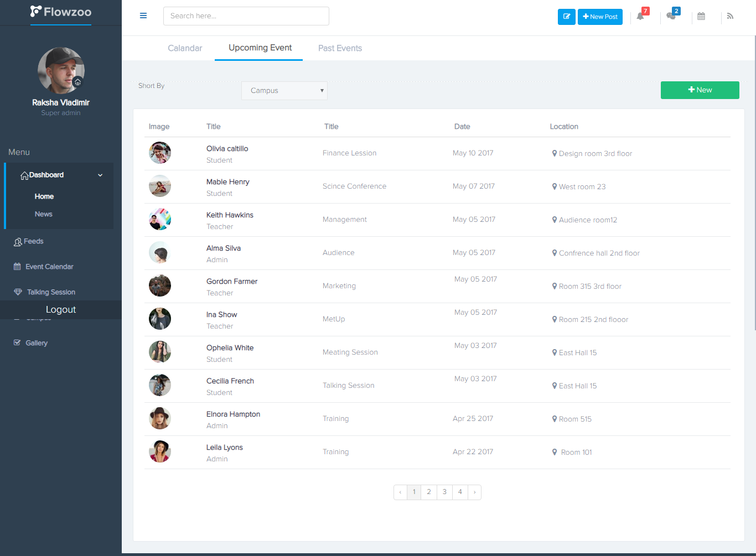Open notifications bell with badge 7

pos(641,16)
